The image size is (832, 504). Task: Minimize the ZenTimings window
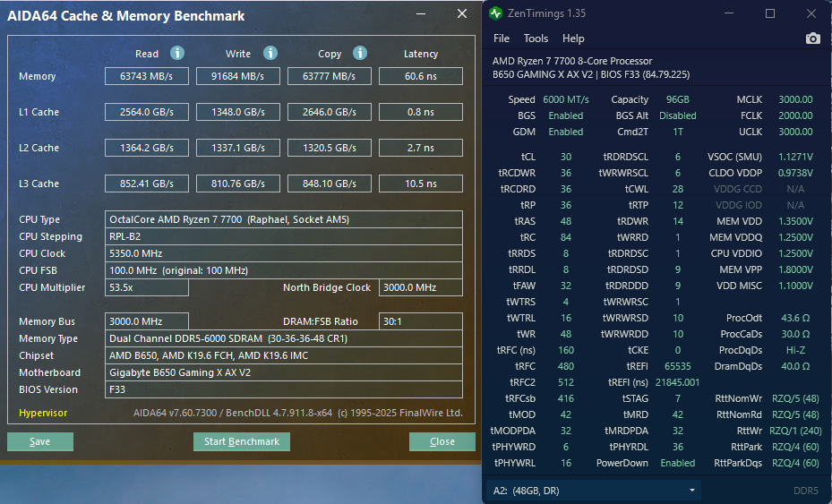click(x=729, y=13)
